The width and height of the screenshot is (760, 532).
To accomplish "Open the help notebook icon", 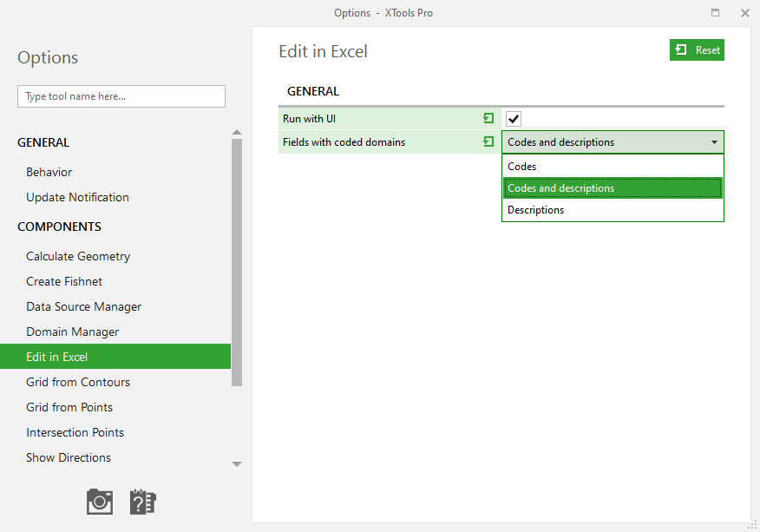I will click(142, 502).
